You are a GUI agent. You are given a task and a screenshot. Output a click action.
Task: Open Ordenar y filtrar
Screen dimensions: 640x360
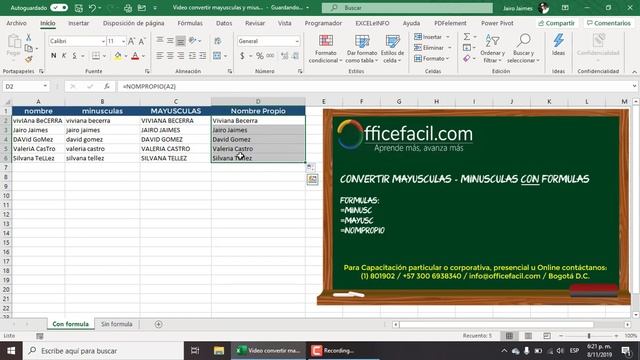[x=492, y=49]
